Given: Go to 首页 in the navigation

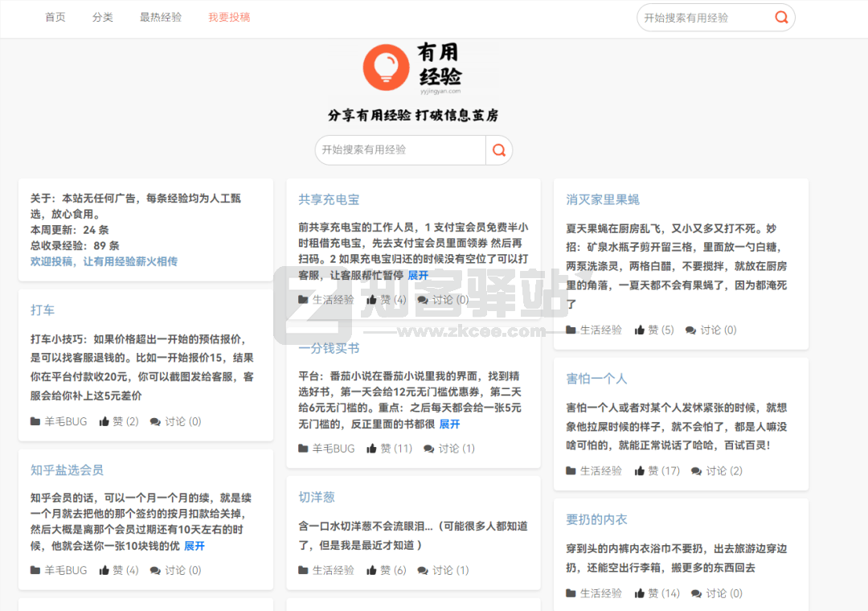Looking at the screenshot, I should point(55,18).
